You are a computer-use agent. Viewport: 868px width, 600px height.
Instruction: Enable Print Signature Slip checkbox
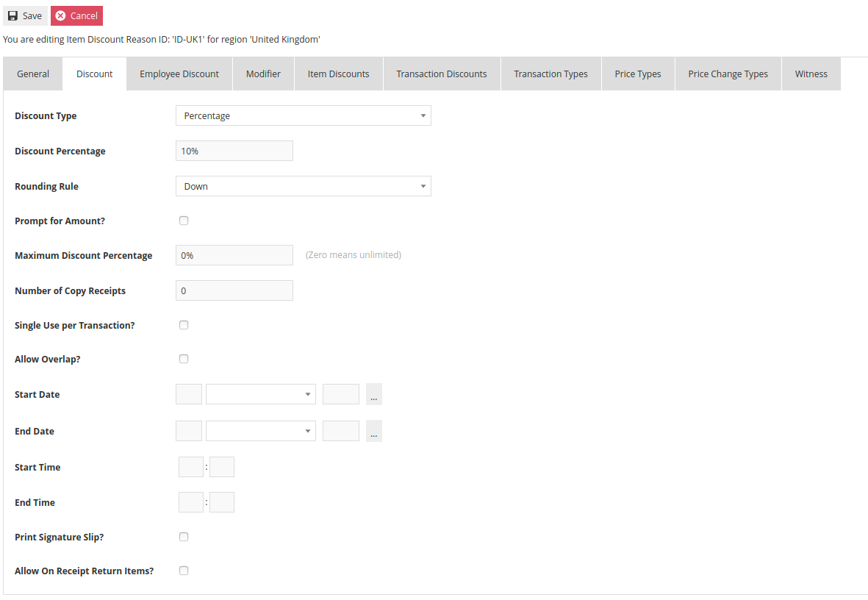click(184, 537)
